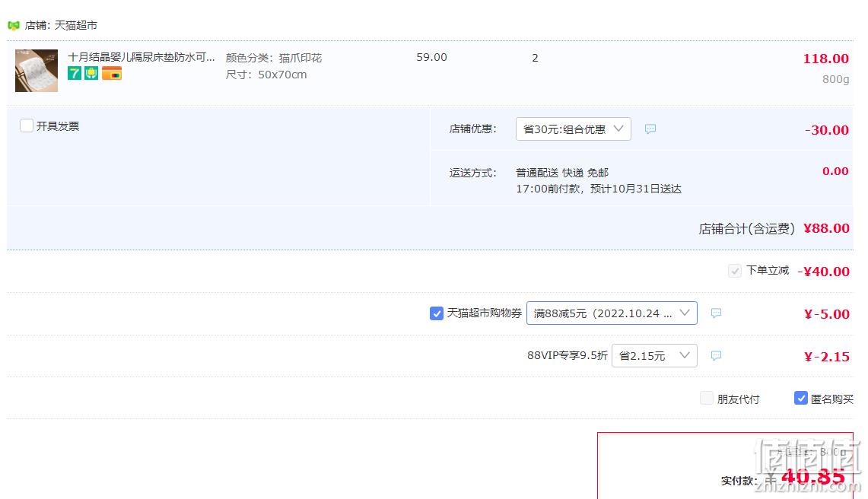Click the Tmall Supermarket store cat icon
The width and height of the screenshot is (868, 499).
tap(14, 25)
